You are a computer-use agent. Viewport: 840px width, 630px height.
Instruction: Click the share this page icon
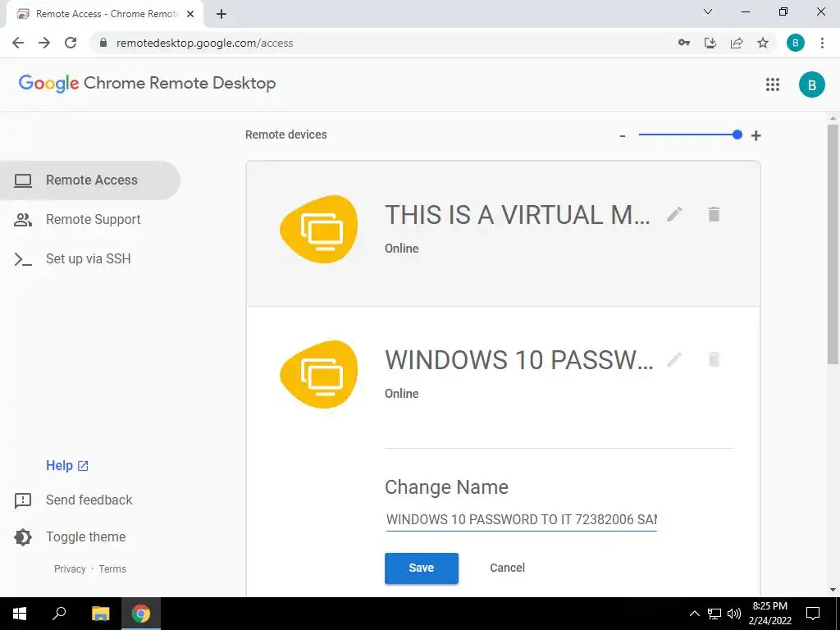click(737, 43)
